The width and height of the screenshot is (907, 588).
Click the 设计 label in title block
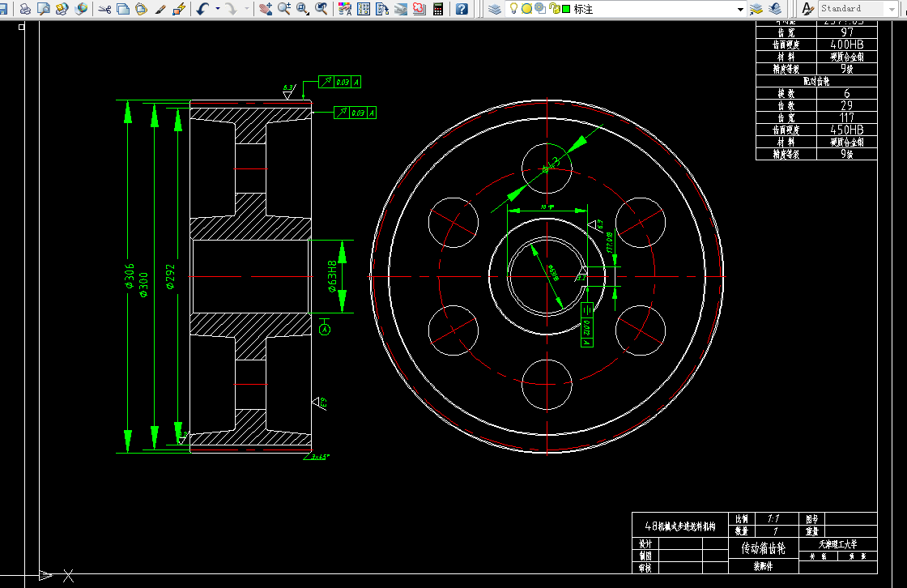(645, 544)
